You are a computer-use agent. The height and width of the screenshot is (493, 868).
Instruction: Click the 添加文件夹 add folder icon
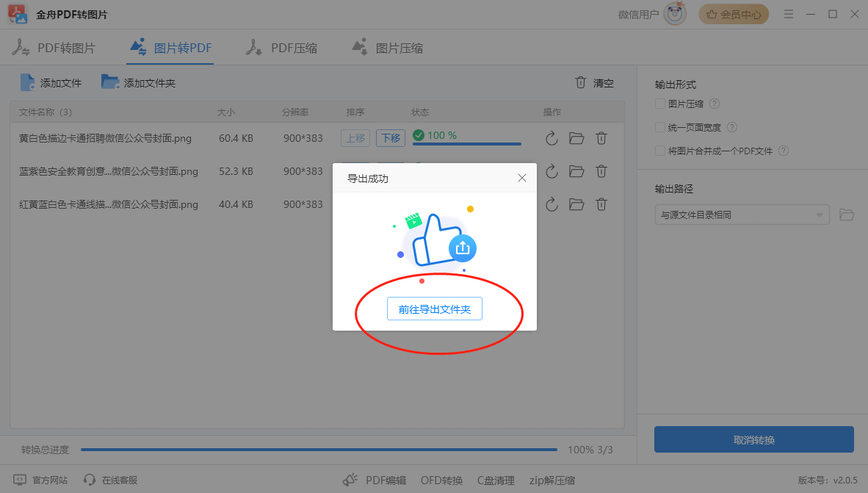110,83
